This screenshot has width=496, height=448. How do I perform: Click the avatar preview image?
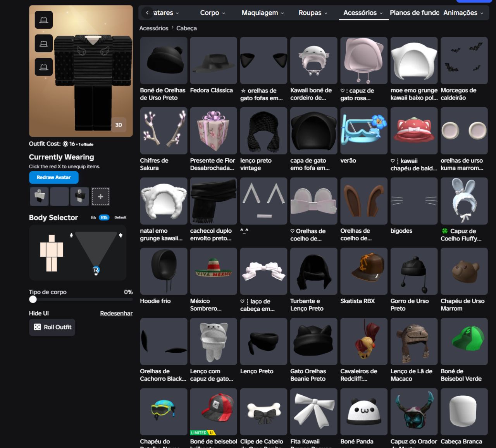[x=81, y=71]
